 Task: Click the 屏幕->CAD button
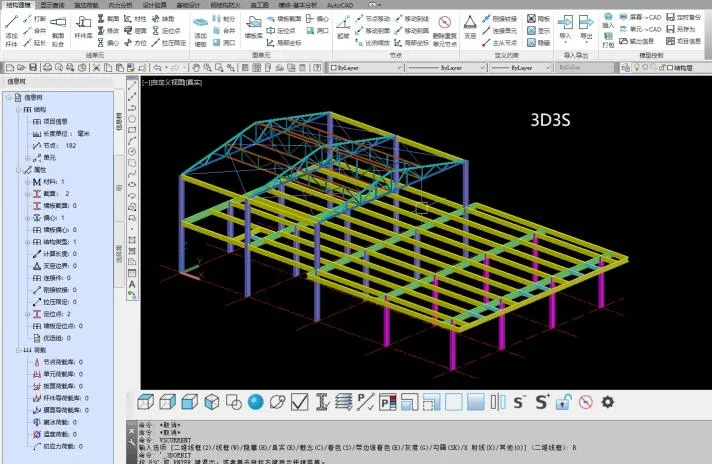(640, 17)
